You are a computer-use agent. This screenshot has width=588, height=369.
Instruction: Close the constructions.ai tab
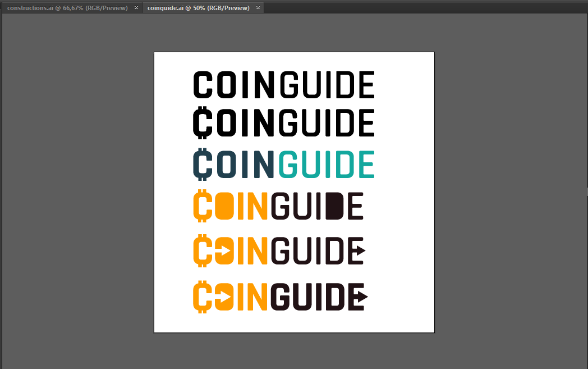[x=136, y=8]
